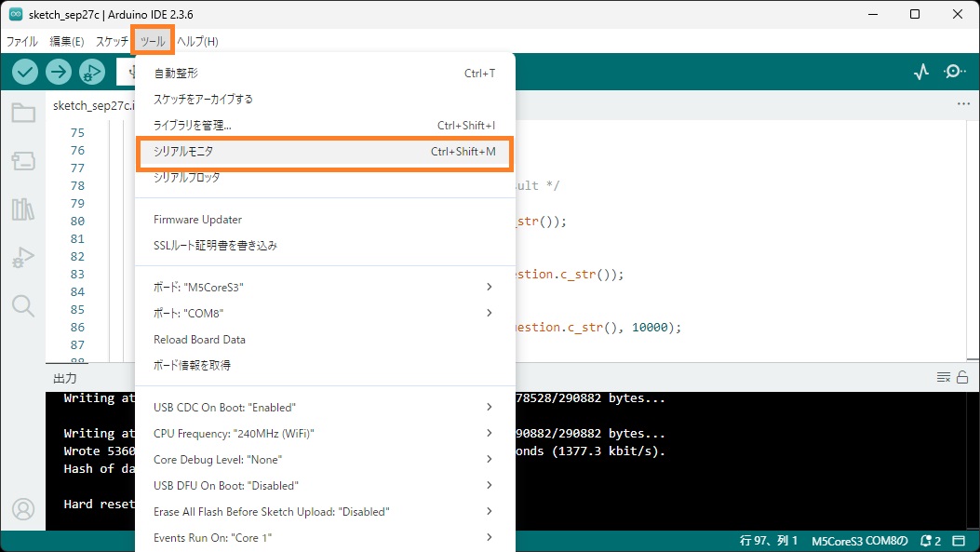980x552 pixels.
Task: Open the Serial Plotter waveform icon
Action: point(921,72)
